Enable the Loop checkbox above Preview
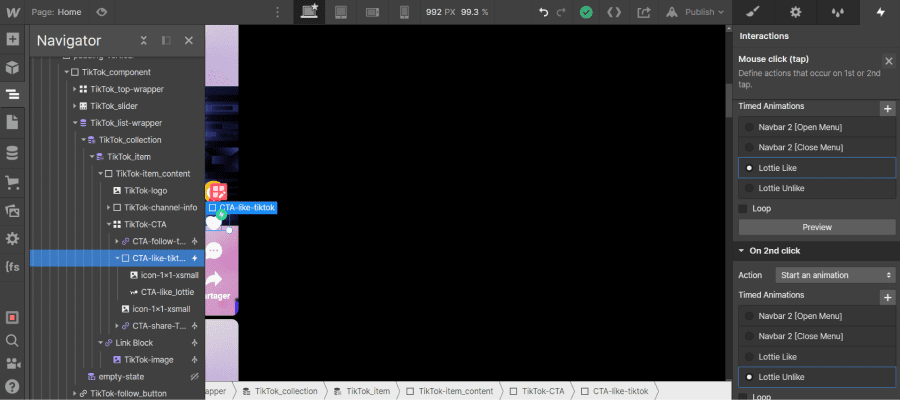 pos(743,209)
